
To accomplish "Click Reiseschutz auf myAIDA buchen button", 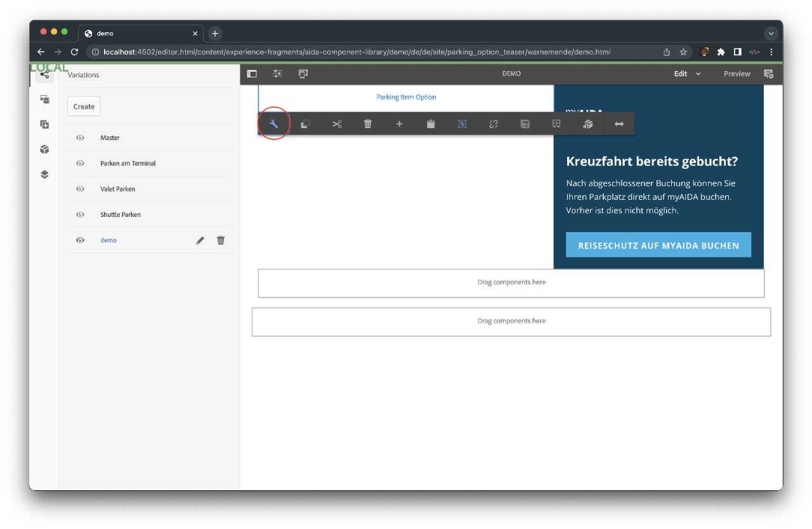I will (658, 245).
